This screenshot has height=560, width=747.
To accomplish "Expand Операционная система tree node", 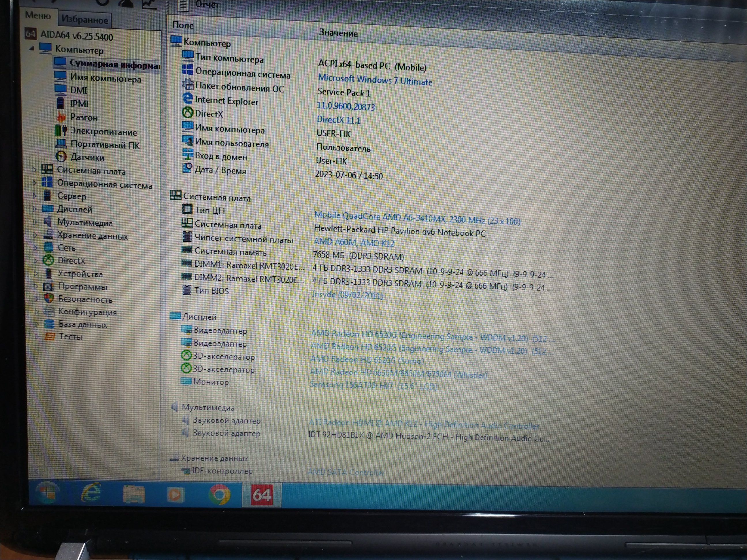I will pos(34,183).
